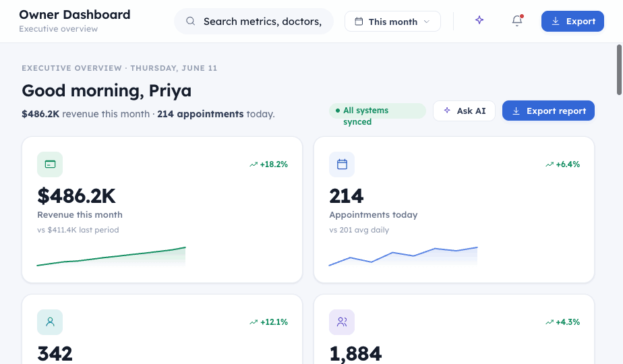This screenshot has height=364, width=623.
Task: Click the Export button in header
Action: 572,21
